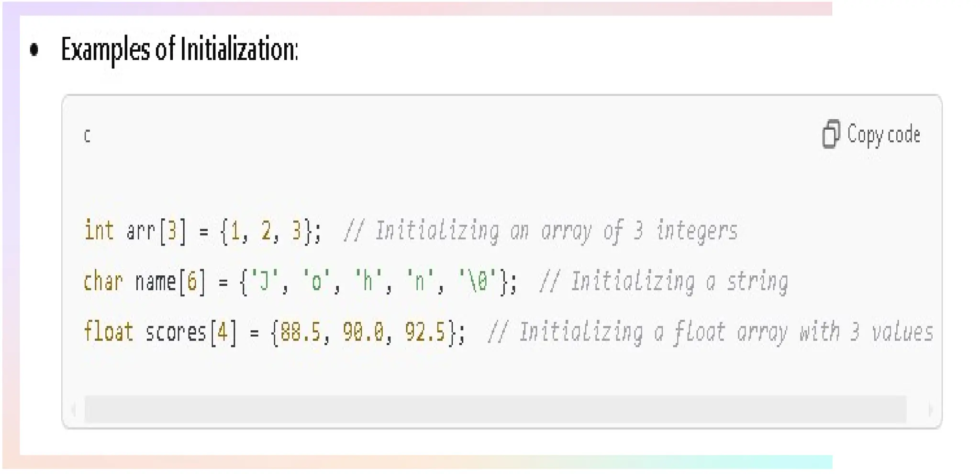The height and width of the screenshot is (474, 980).
Task: Click the 88.5 value in scores
Action: pos(300,331)
